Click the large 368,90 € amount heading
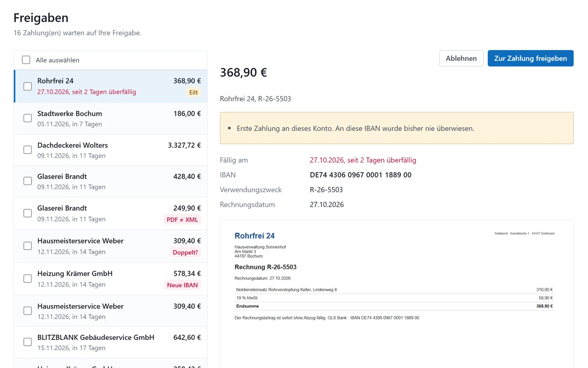 [244, 73]
